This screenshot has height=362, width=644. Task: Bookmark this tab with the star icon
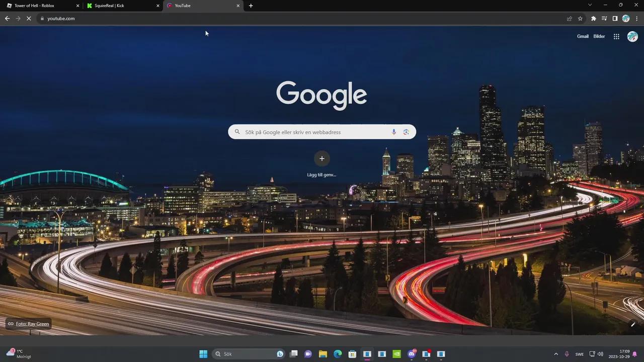click(x=580, y=19)
